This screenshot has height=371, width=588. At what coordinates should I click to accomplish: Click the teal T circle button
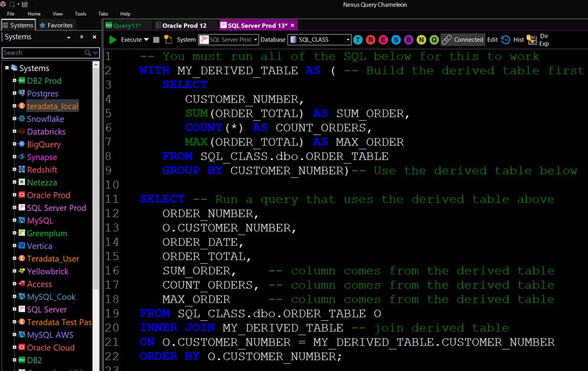tap(358, 40)
